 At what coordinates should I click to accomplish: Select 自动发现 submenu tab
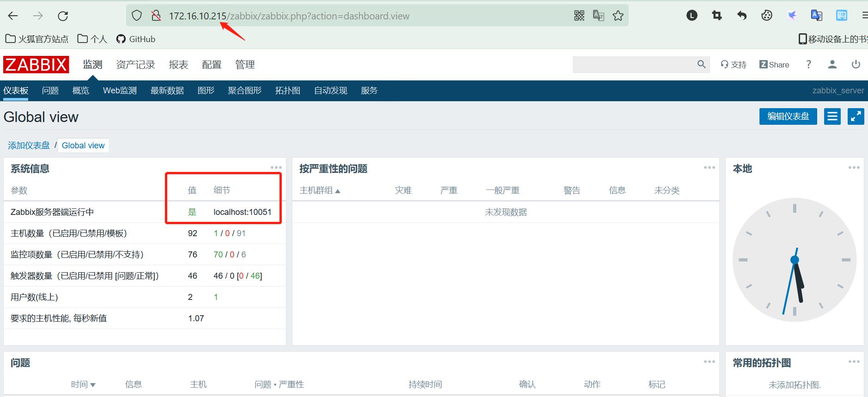[331, 91]
